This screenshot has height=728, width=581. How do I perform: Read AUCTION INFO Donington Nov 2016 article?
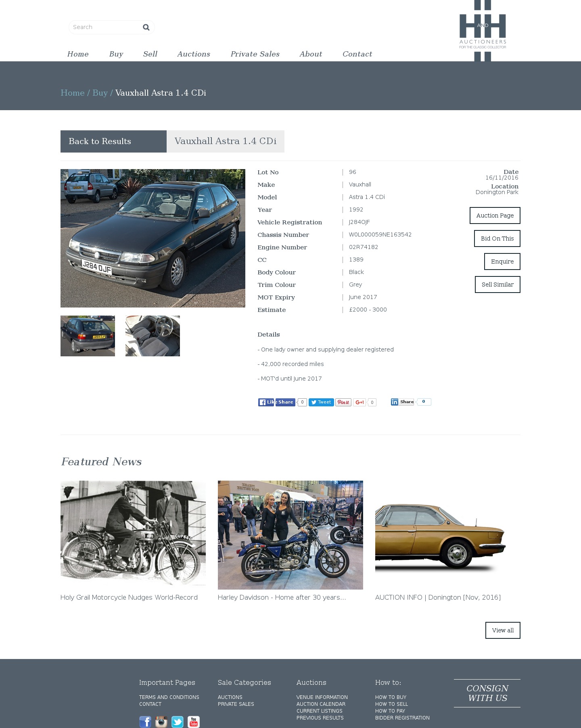pyautogui.click(x=438, y=597)
